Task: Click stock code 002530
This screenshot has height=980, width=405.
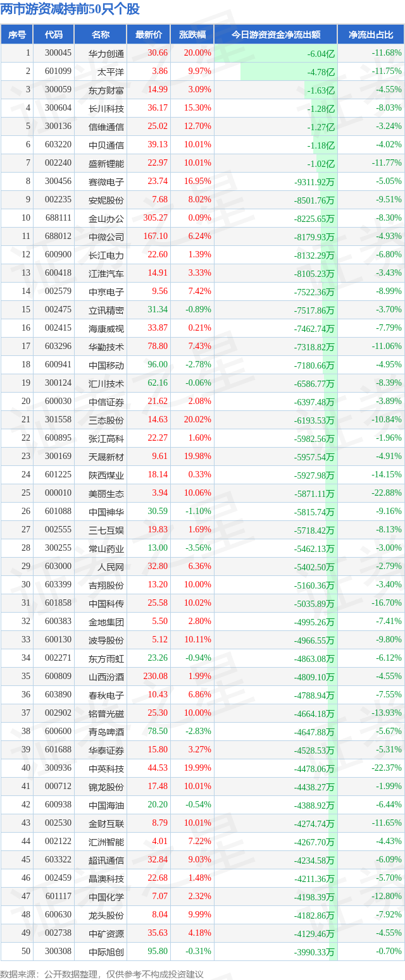Action: tap(58, 823)
